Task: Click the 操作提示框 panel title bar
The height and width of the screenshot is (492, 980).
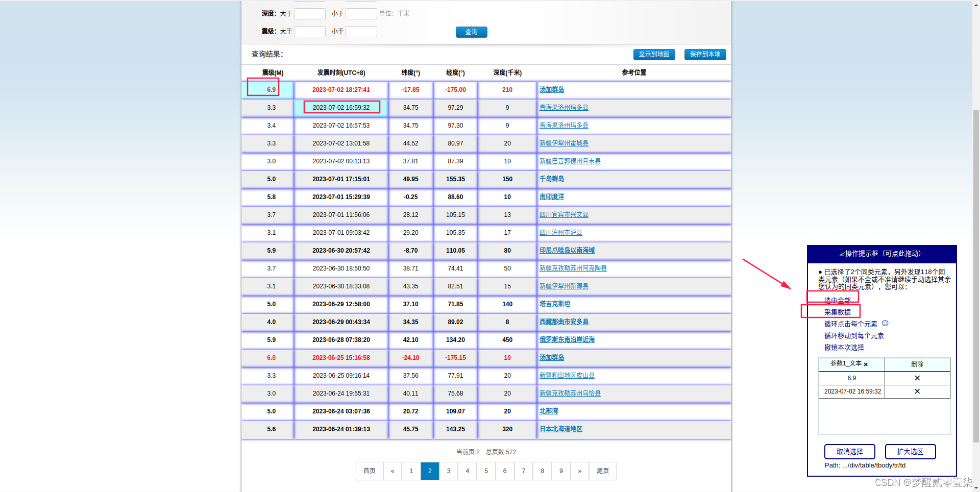Action: pyautogui.click(x=881, y=254)
